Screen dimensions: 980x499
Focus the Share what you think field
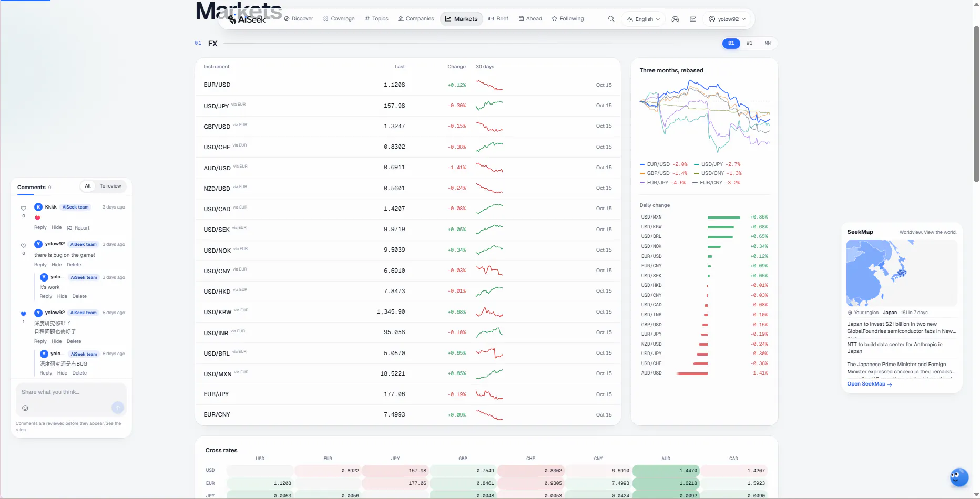click(71, 392)
